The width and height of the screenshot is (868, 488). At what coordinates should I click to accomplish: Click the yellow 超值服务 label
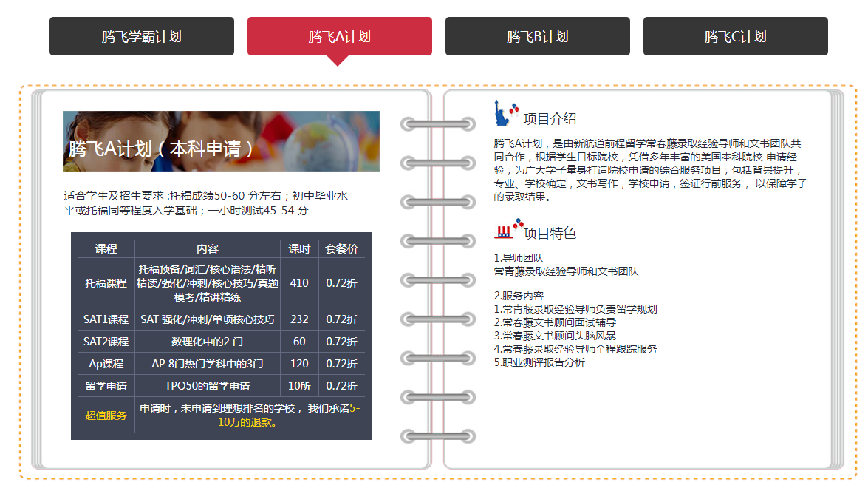point(106,416)
